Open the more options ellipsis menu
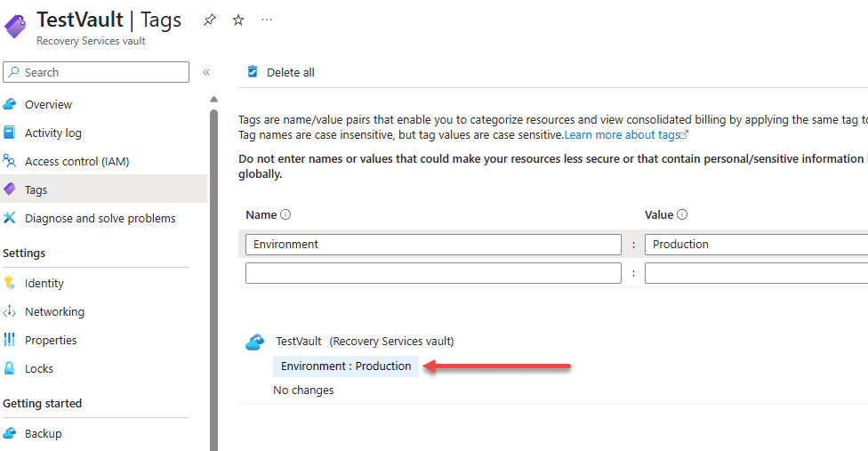 267,20
